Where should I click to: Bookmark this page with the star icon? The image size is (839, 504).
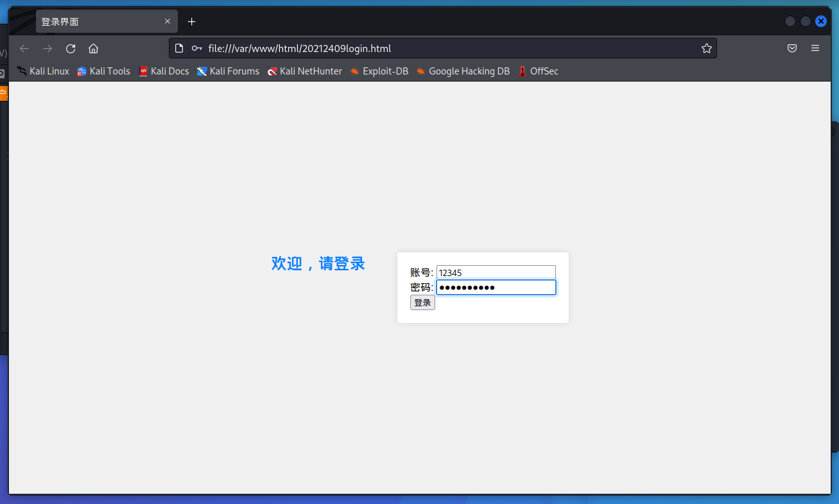[x=706, y=48]
